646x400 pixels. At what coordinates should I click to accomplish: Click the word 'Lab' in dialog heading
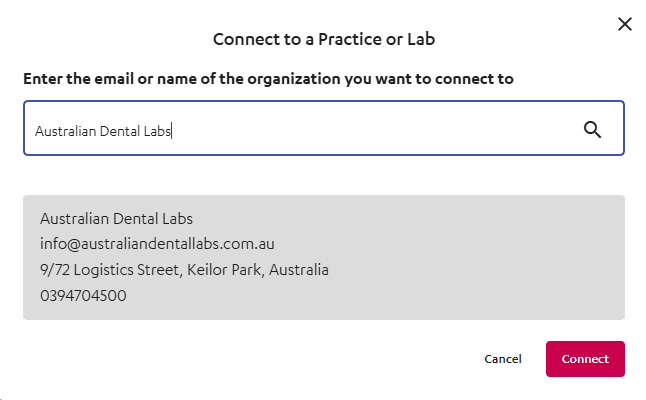[421, 39]
